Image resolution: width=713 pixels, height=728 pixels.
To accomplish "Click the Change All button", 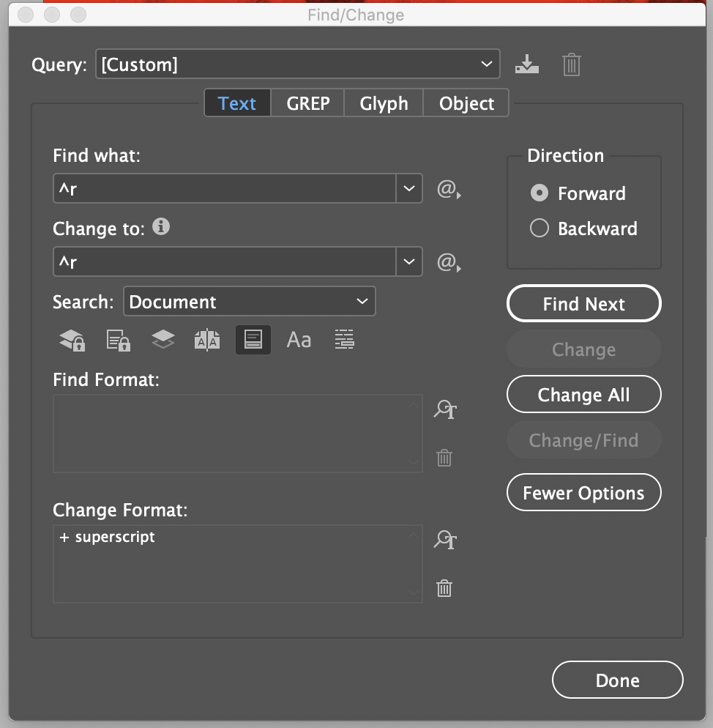I will coord(583,395).
